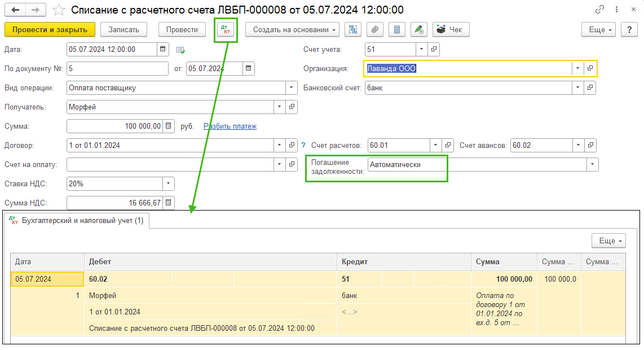The image size is (644, 350).
Task: Go forward with the right arrow button
Action: [36, 10]
